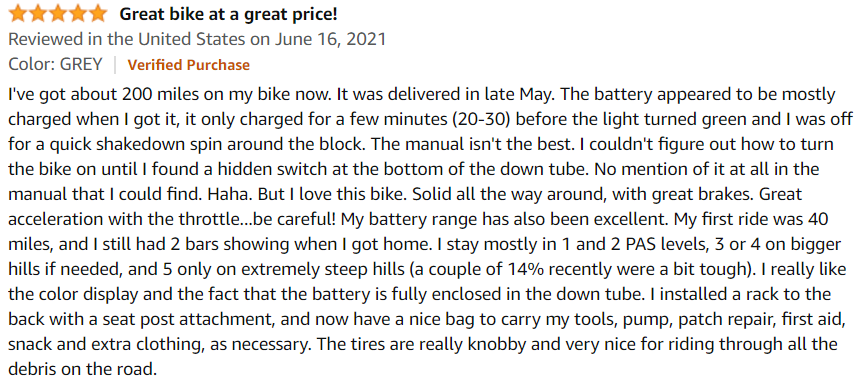Click the fourth orange rating star
864x382 pixels.
coord(77,14)
